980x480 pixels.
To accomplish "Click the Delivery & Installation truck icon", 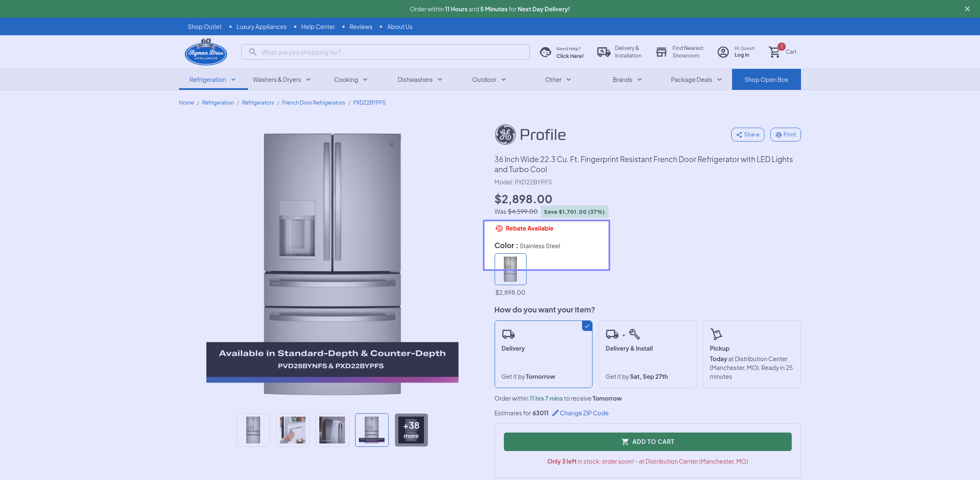I will [603, 52].
